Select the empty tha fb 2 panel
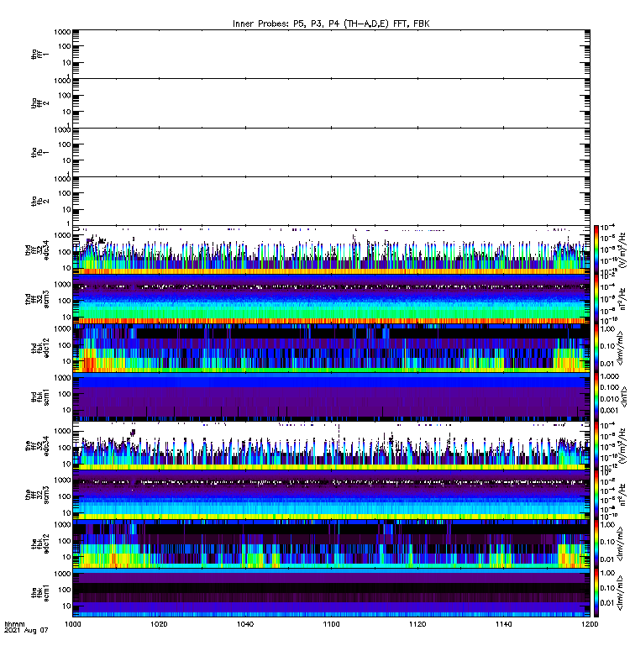The height and width of the screenshot is (672, 630). [331, 202]
